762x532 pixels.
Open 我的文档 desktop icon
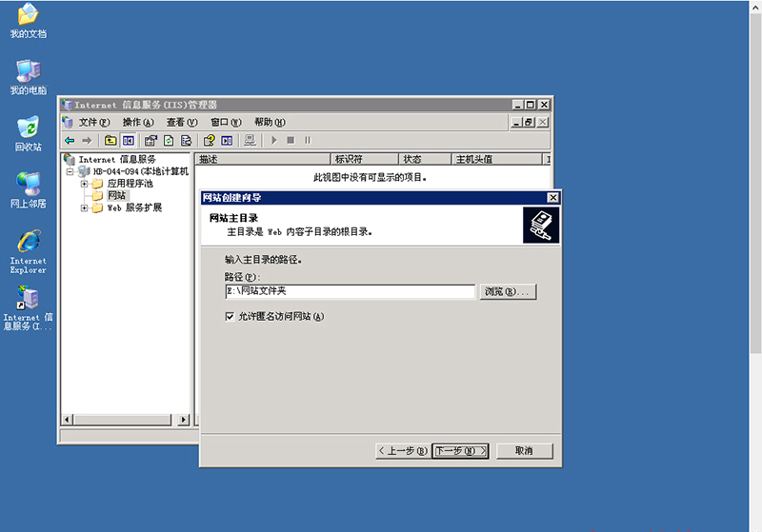point(29,20)
